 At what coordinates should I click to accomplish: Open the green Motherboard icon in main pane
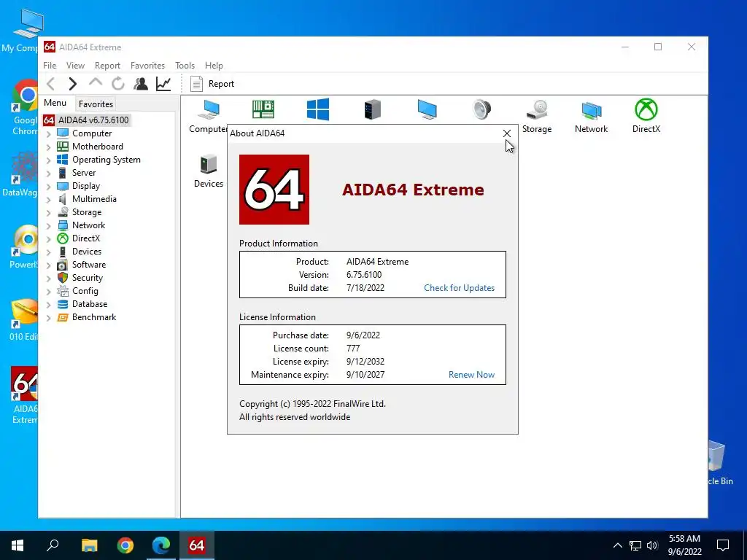point(263,109)
